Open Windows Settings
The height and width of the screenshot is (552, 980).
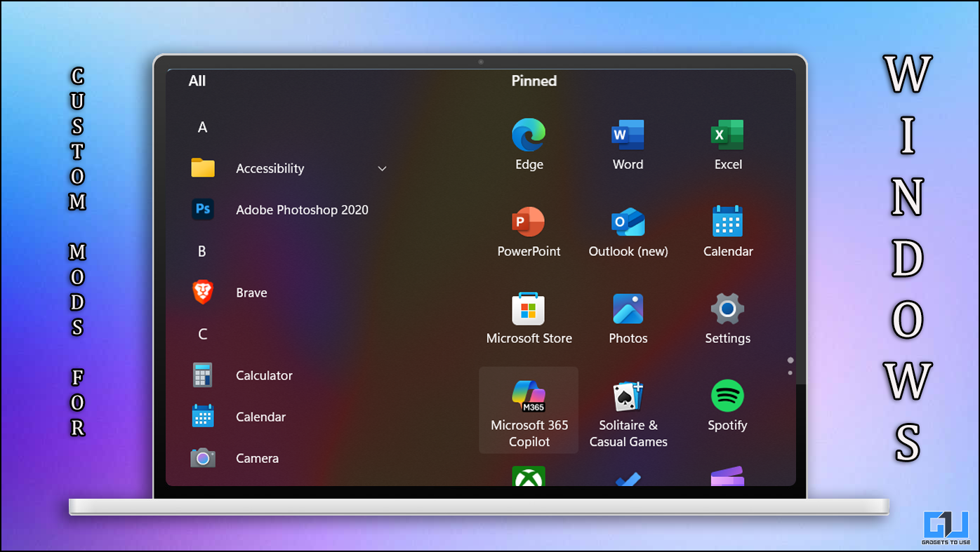click(727, 318)
